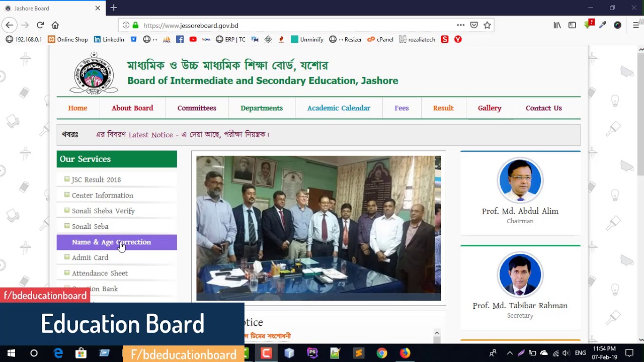Reload the page with the refresh icon

pos(40,25)
